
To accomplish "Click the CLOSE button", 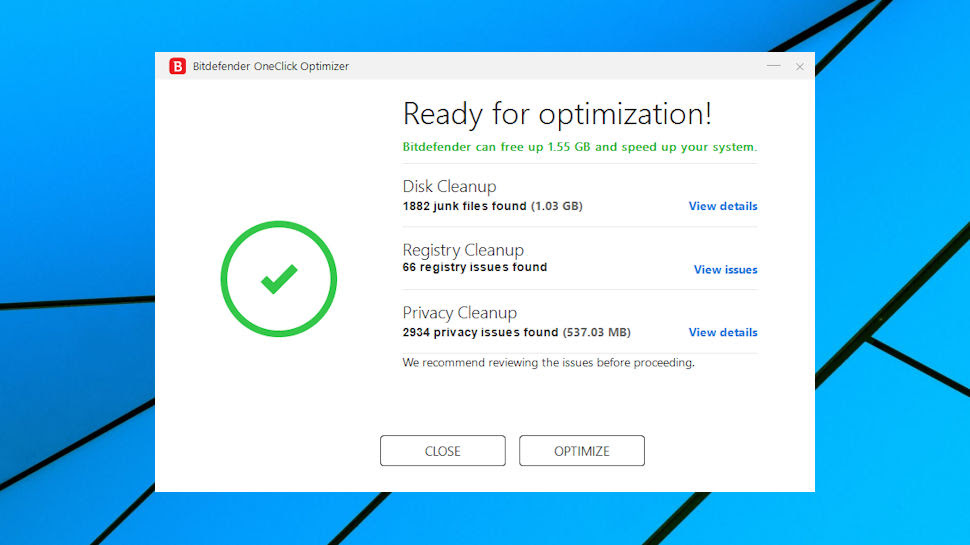I will (442, 451).
